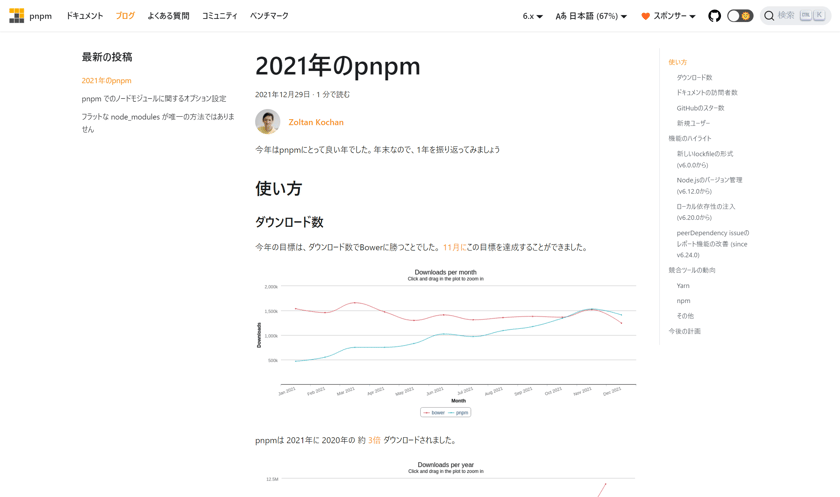Viewport: 840px width, 497px height.
Task: Focus the 検索 search field
Action: point(795,16)
